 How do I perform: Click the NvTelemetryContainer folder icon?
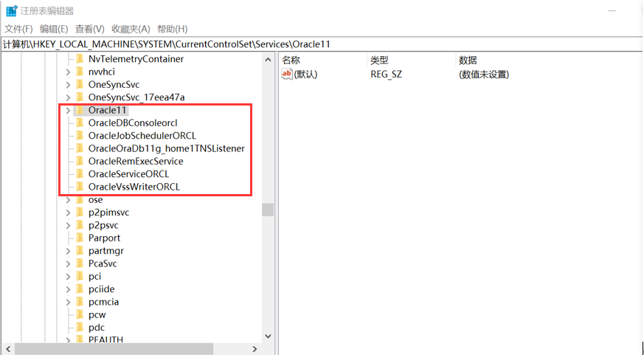pos(80,59)
